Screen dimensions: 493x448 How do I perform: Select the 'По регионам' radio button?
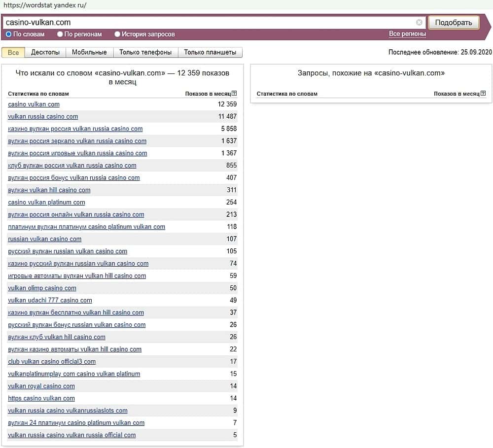click(60, 34)
